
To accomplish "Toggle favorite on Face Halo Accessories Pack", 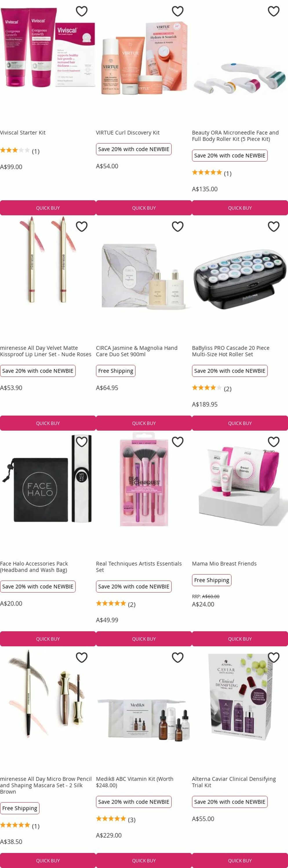I will (x=82, y=442).
